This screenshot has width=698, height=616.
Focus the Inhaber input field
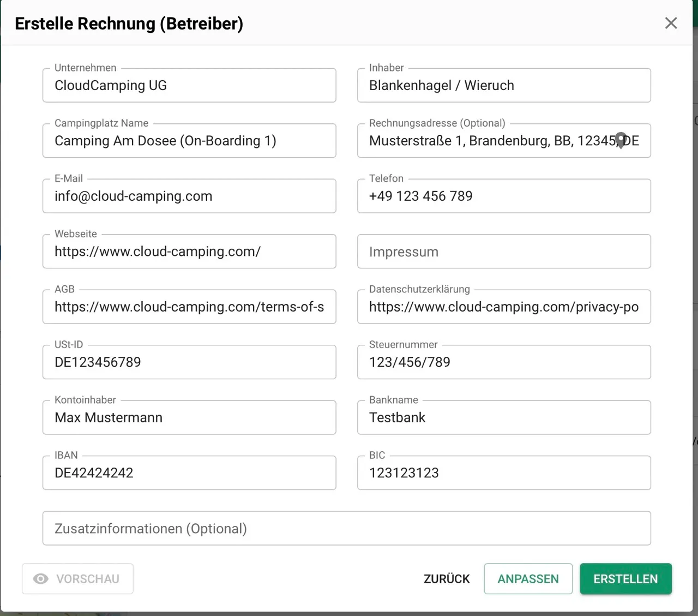pos(504,85)
